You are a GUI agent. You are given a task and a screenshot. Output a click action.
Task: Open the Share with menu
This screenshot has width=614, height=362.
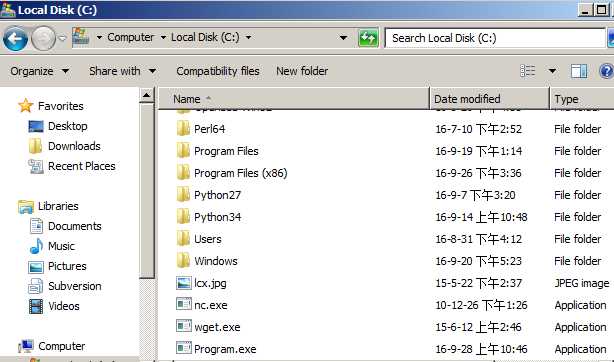coord(123,71)
